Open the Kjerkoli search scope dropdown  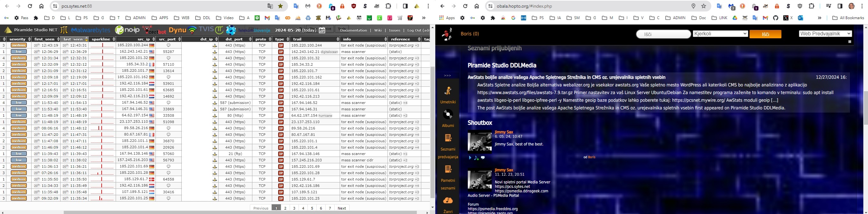coord(720,34)
